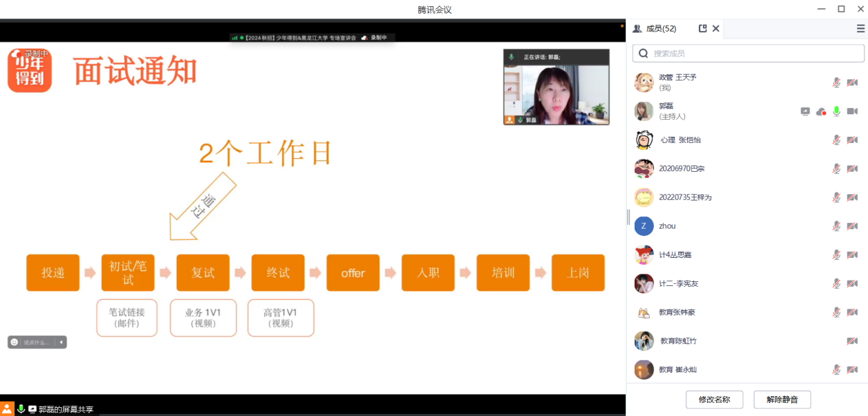Viewport: 868px width, 416px height.
Task: Click the screen sharing icon beside host 郭磊
Action: (x=805, y=112)
